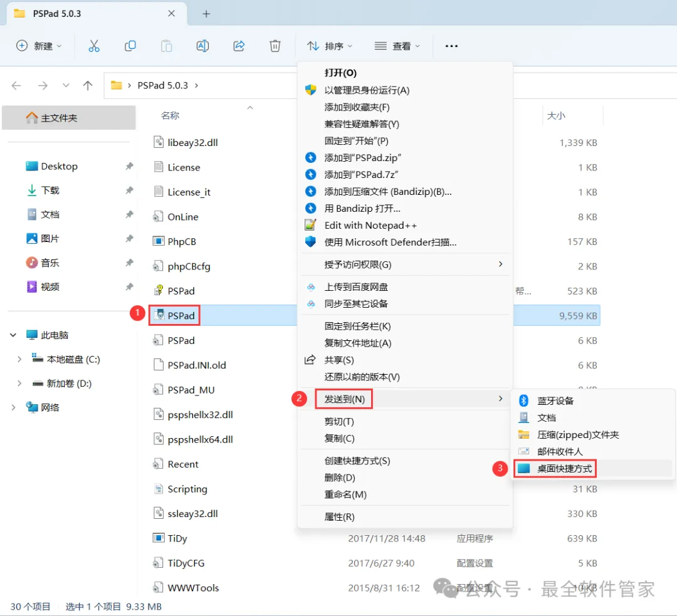Choose 复制文件地址(A) menu entry
The height and width of the screenshot is (616, 677).
pyautogui.click(x=405, y=343)
